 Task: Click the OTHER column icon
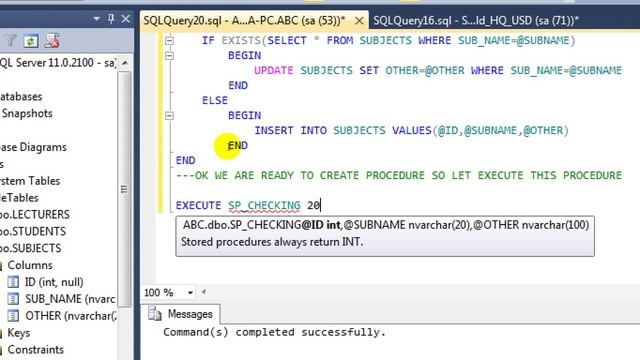coord(13,316)
